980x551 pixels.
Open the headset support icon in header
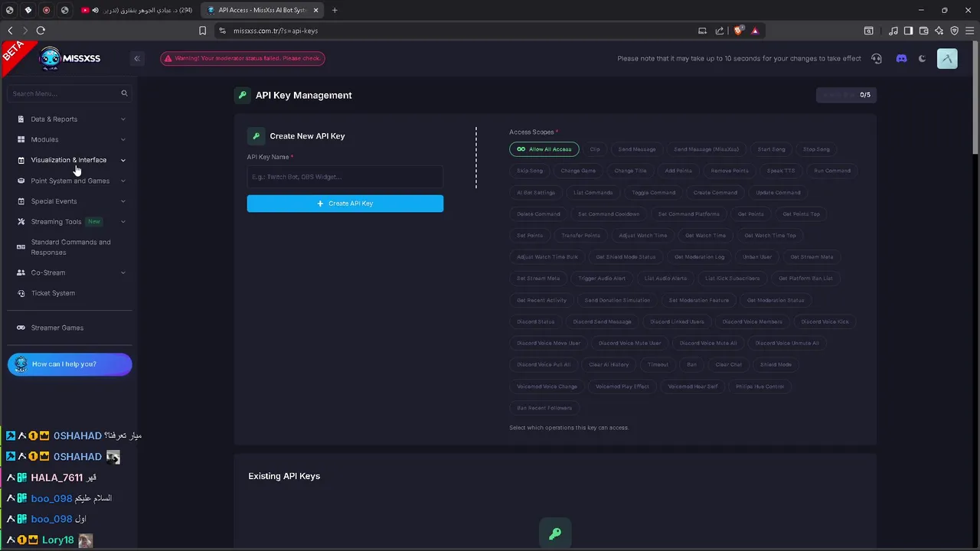tap(877, 58)
